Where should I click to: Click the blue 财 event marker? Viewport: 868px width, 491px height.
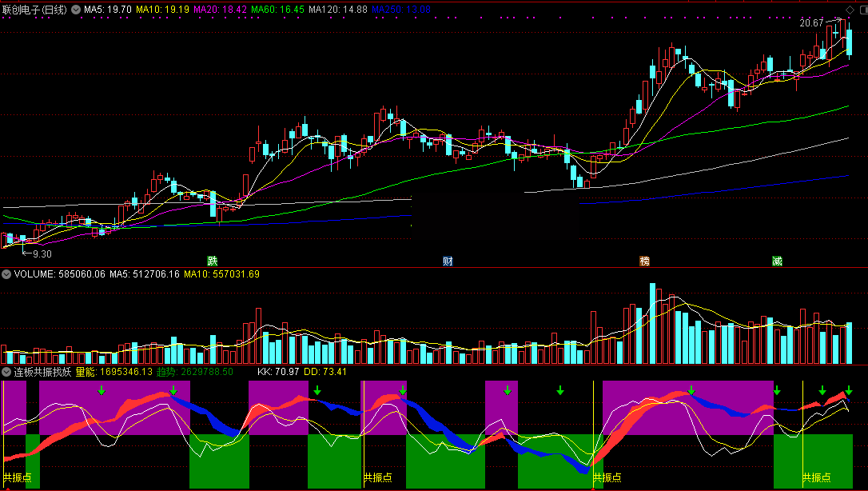pos(448,261)
